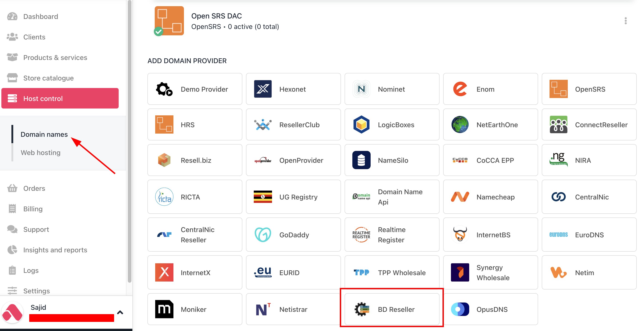Click the Namecheap orange N logo
This screenshot has height=331, width=644.
(x=460, y=197)
